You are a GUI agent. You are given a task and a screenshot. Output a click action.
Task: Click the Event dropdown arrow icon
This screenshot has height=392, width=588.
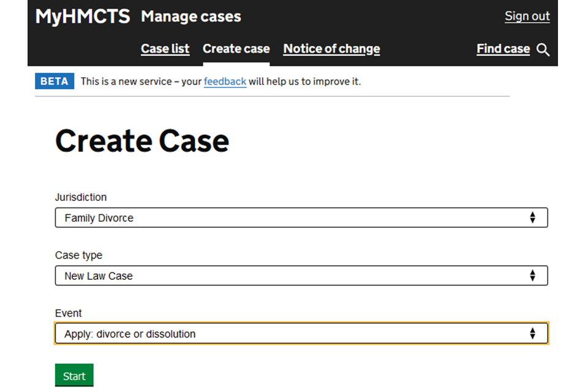(532, 334)
